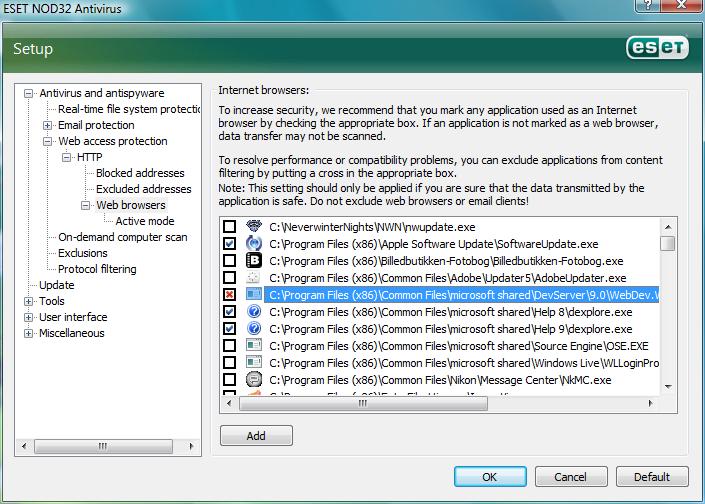Expand the Miscellaneous tree node
The height and width of the screenshot is (504, 705).
point(28,334)
